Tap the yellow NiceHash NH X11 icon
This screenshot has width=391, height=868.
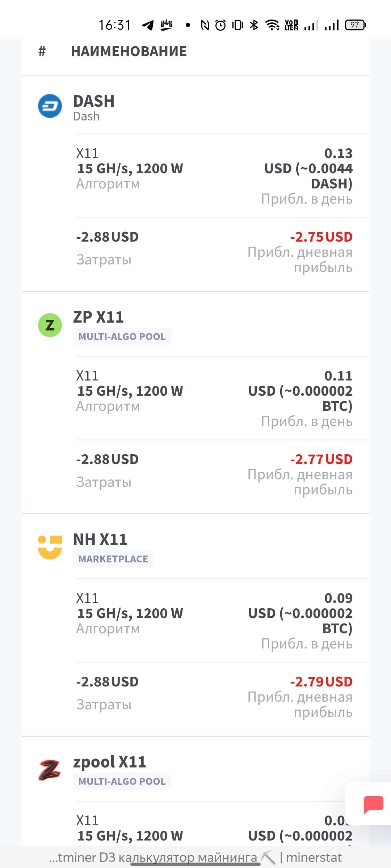tap(50, 547)
